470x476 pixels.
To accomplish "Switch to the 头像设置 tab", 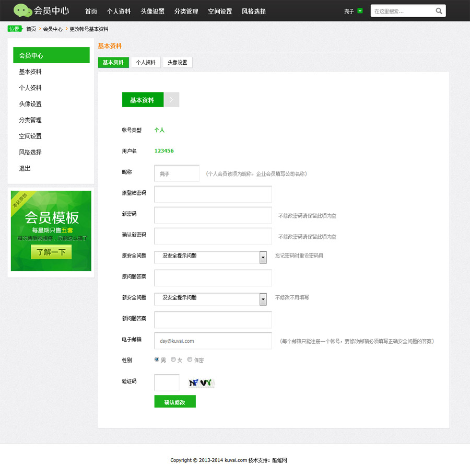I will pyautogui.click(x=178, y=63).
